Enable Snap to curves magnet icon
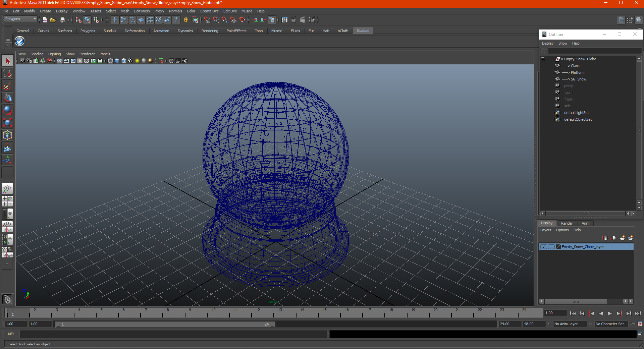Screen dimensions: 644x349 pos(216,20)
